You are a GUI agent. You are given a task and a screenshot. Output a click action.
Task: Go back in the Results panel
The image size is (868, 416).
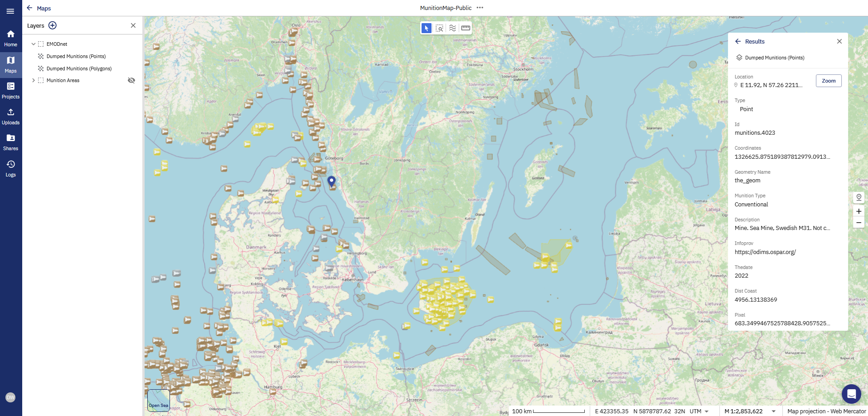click(x=738, y=41)
